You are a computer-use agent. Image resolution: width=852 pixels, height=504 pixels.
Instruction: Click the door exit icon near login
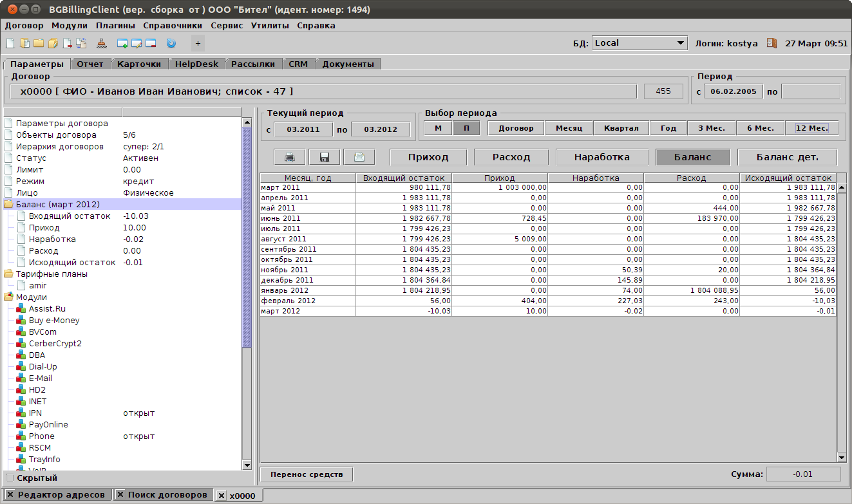pos(772,43)
